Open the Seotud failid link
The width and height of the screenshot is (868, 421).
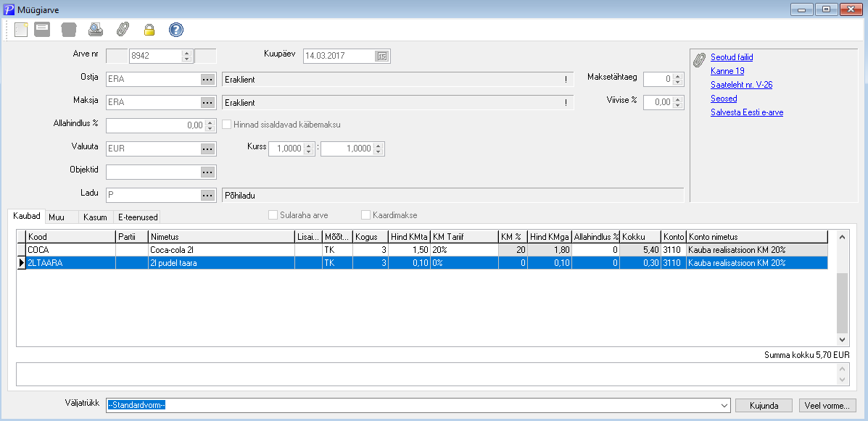click(x=731, y=57)
